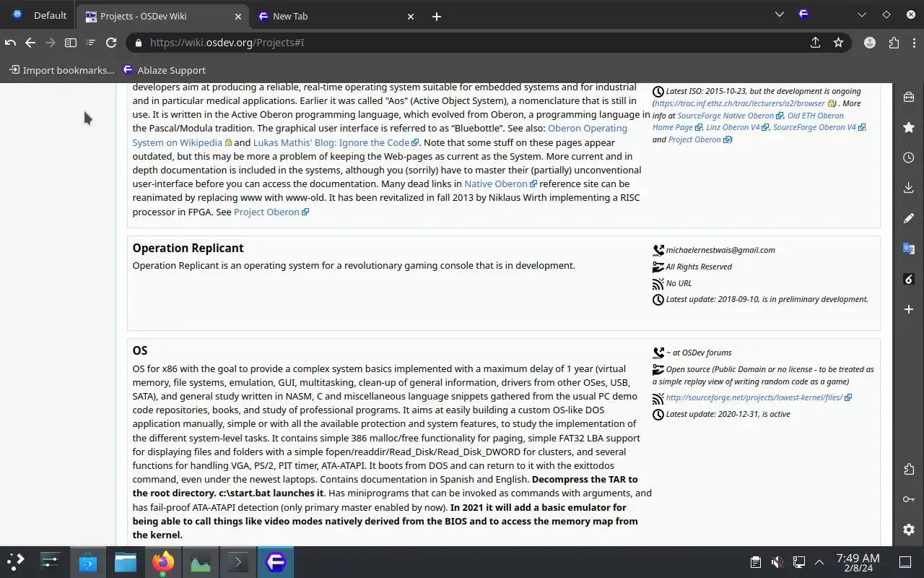
Task: Click the share page icon
Action: [816, 43]
